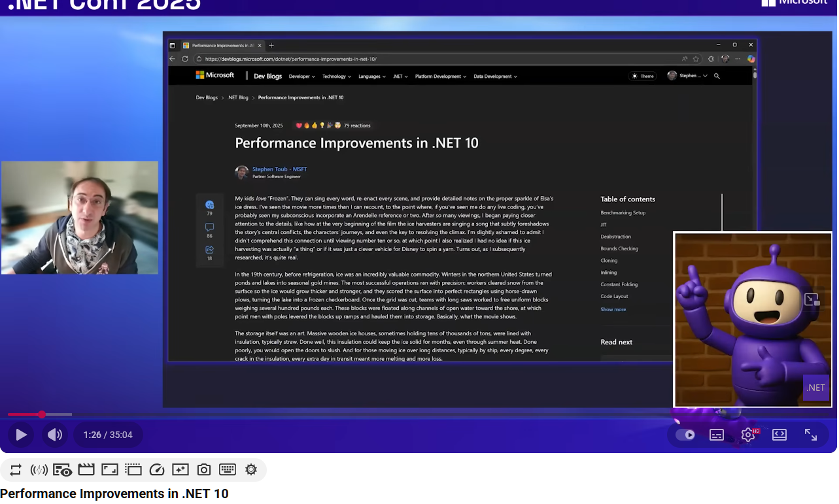
Task: Click the pop-up player window icon
Action: click(133, 469)
